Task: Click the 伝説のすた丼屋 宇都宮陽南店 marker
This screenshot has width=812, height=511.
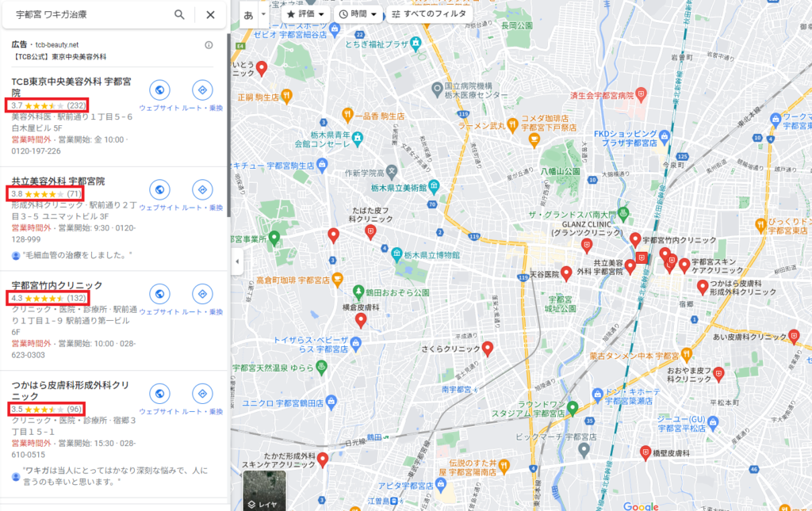Action: click(x=504, y=466)
